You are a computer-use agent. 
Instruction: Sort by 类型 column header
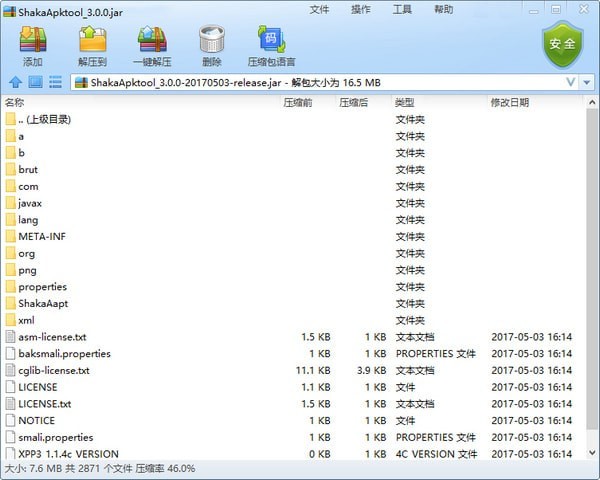pos(404,102)
